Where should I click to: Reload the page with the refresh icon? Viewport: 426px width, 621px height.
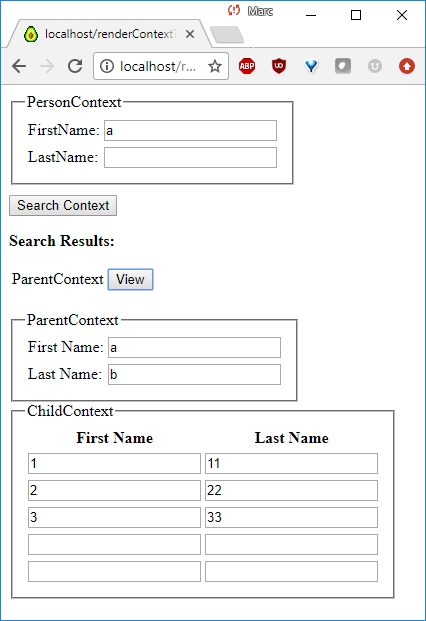coord(75,66)
